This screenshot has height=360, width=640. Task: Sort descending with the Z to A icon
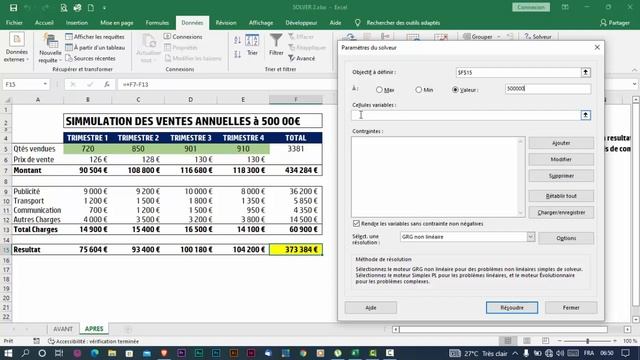[238, 54]
